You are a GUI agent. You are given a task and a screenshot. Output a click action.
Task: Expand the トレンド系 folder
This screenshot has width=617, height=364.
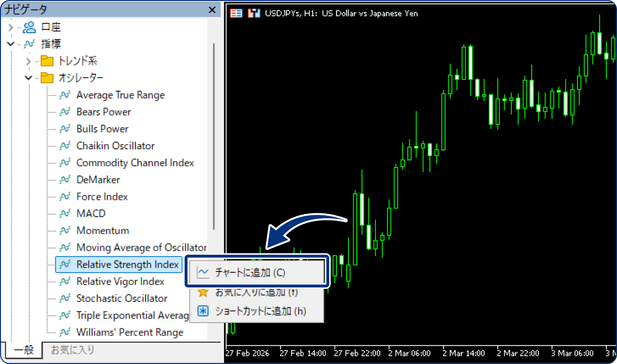point(28,61)
